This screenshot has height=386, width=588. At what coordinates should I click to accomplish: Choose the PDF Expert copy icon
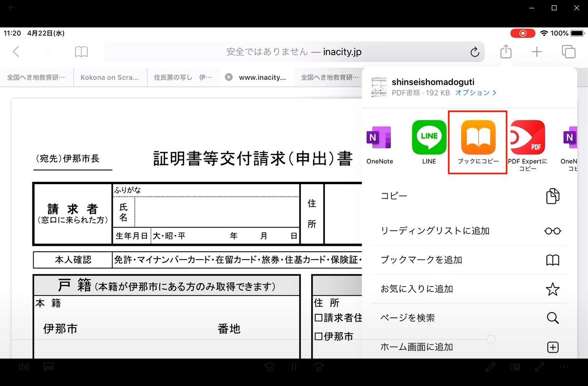[x=527, y=138]
